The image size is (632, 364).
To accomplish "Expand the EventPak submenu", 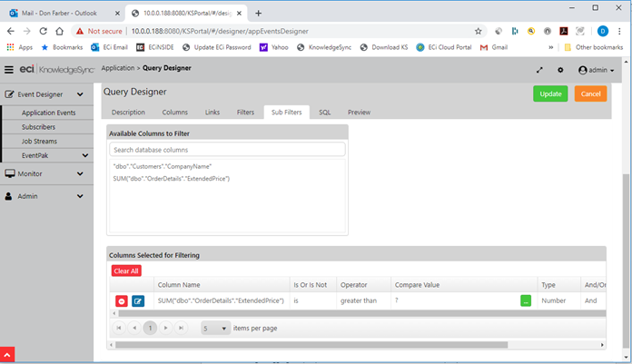I will (x=53, y=155).
